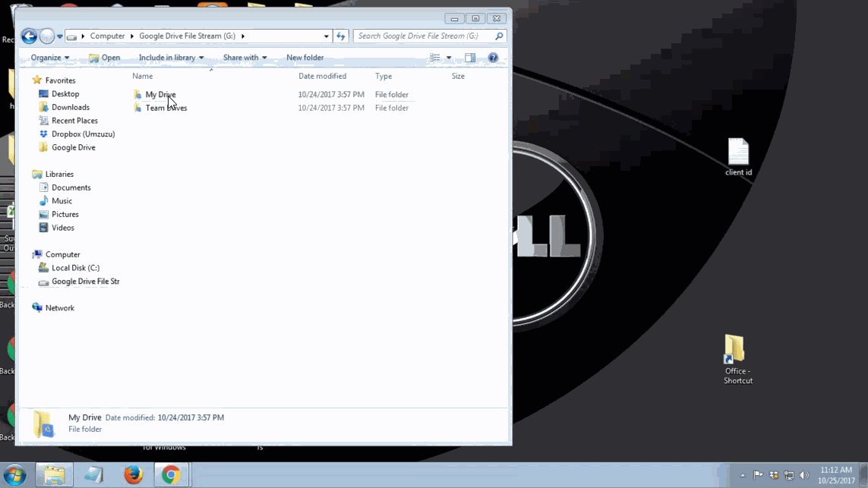This screenshot has width=868, height=488.
Task: Select the Music library in sidebar
Action: 61,200
